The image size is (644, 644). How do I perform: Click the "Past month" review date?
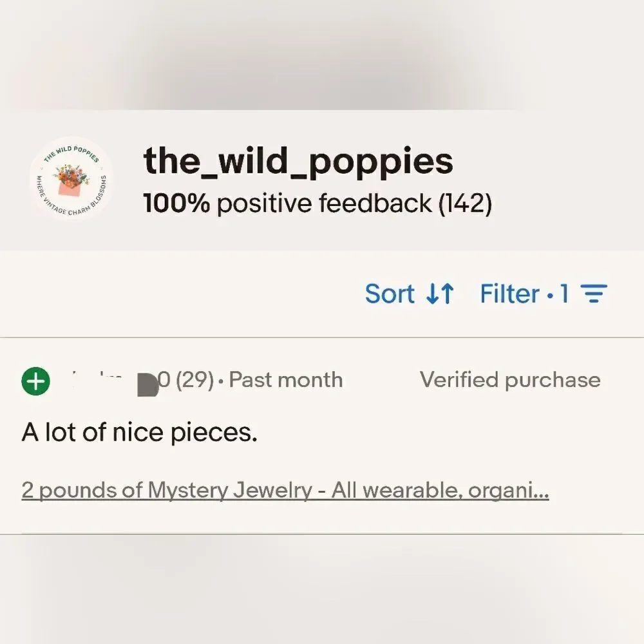286,380
